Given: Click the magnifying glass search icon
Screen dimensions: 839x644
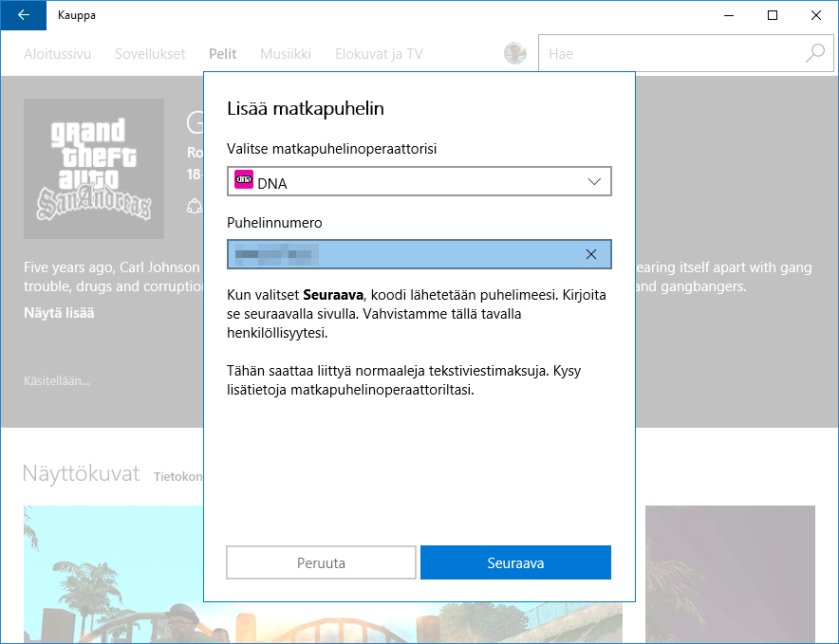Looking at the screenshot, I should point(815,54).
